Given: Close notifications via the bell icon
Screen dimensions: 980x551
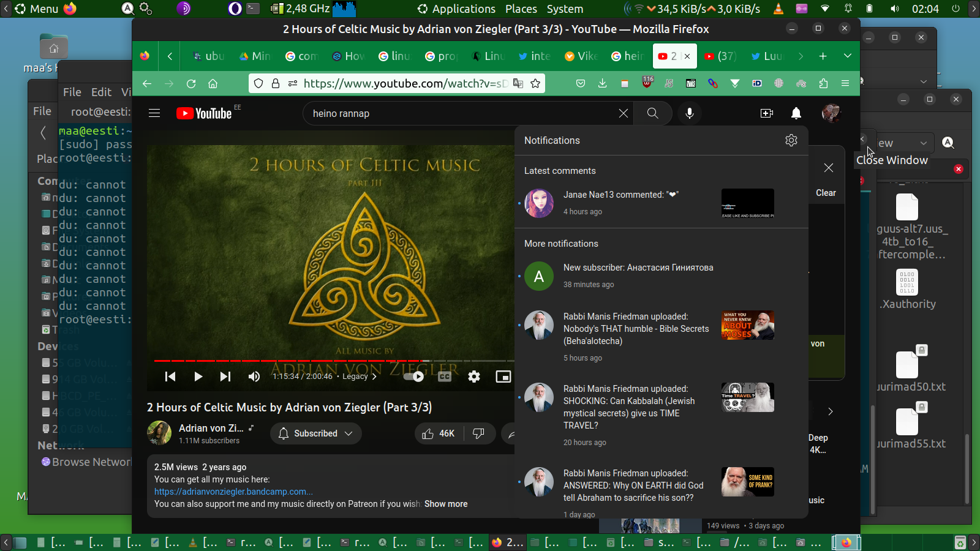Looking at the screenshot, I should [796, 113].
